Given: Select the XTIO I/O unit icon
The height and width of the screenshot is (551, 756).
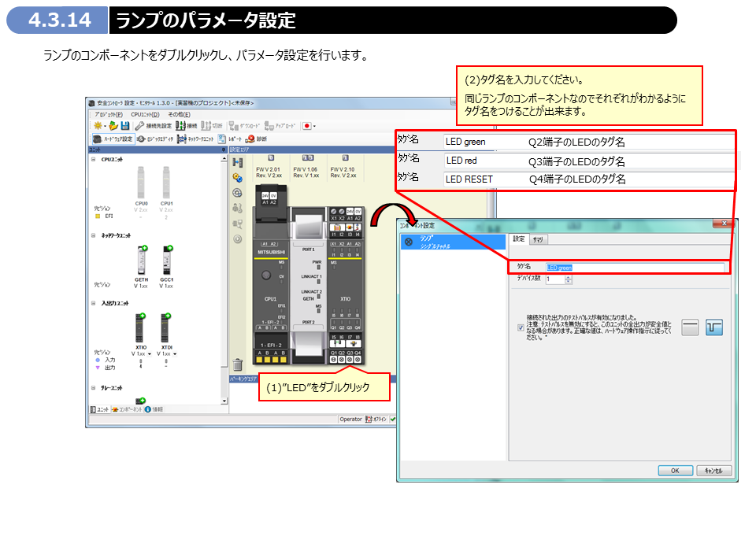Looking at the screenshot, I should click(x=140, y=327).
